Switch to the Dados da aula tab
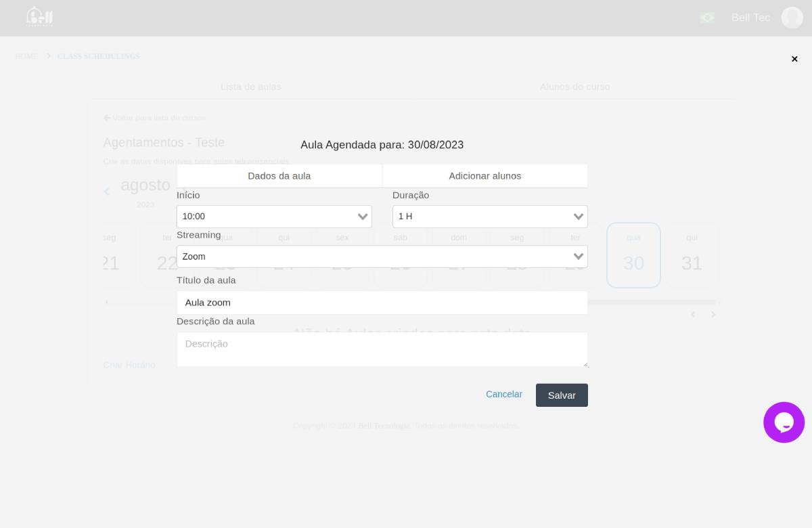This screenshot has width=812, height=528. [x=279, y=176]
